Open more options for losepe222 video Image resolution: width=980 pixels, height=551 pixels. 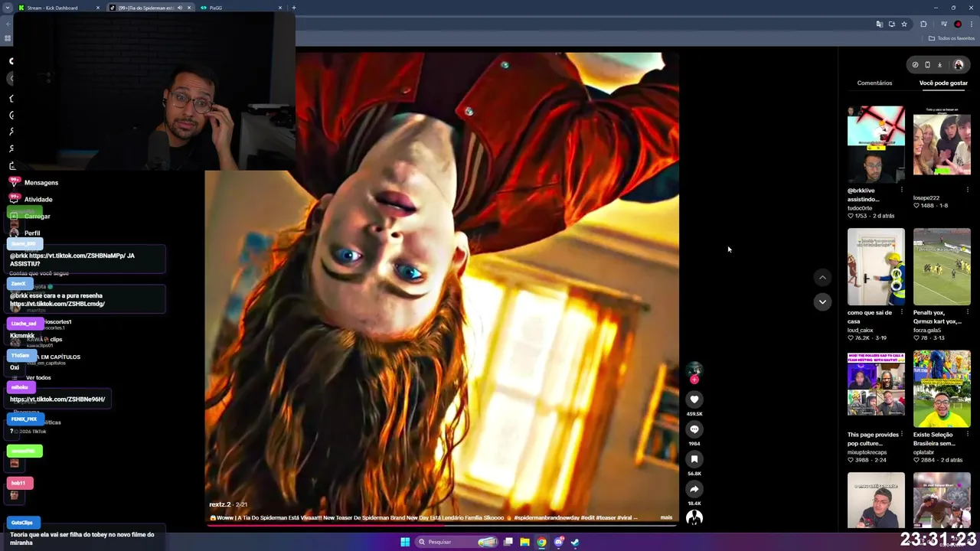click(967, 190)
